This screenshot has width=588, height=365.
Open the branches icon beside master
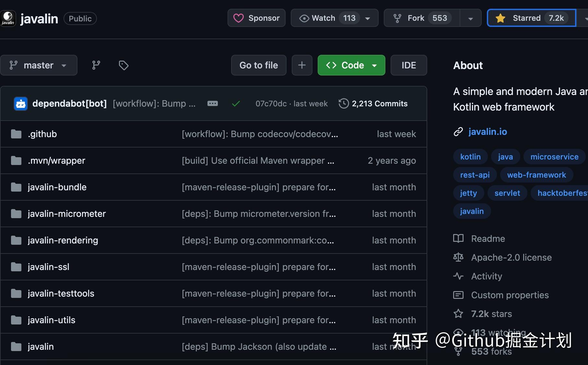point(96,65)
